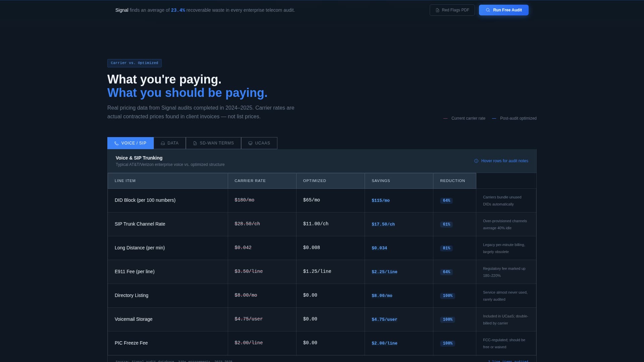Click the Run Free Audit button
The width and height of the screenshot is (644, 362).
[503, 10]
